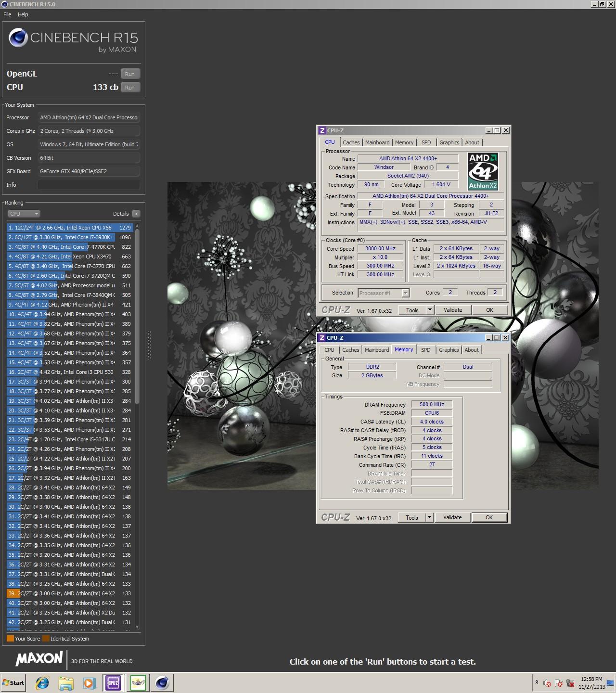This screenshot has height=693, width=616.
Task: Click Validate in upper CPU-Z window
Action: [453, 310]
